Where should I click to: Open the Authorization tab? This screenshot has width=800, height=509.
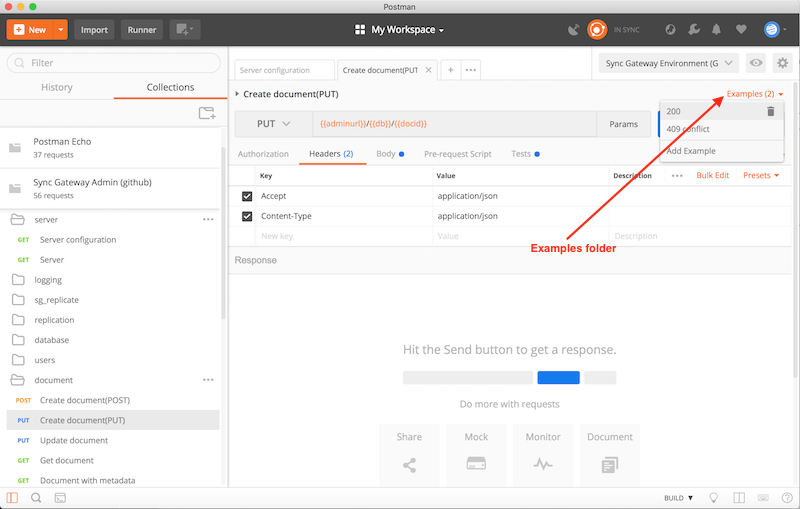(x=263, y=154)
